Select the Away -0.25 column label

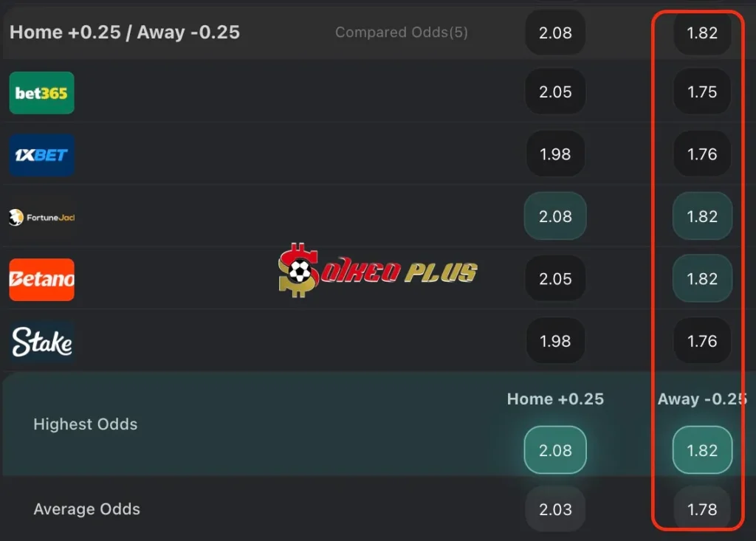[702, 399]
